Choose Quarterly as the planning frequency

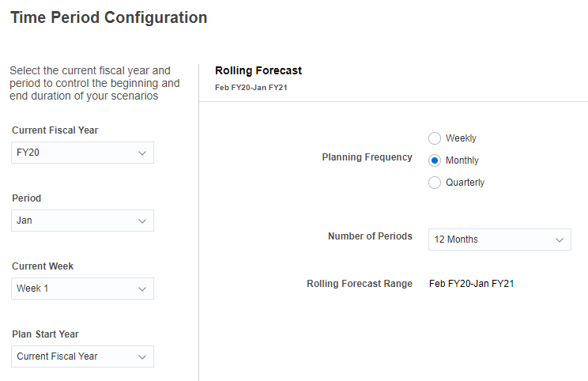click(x=435, y=183)
